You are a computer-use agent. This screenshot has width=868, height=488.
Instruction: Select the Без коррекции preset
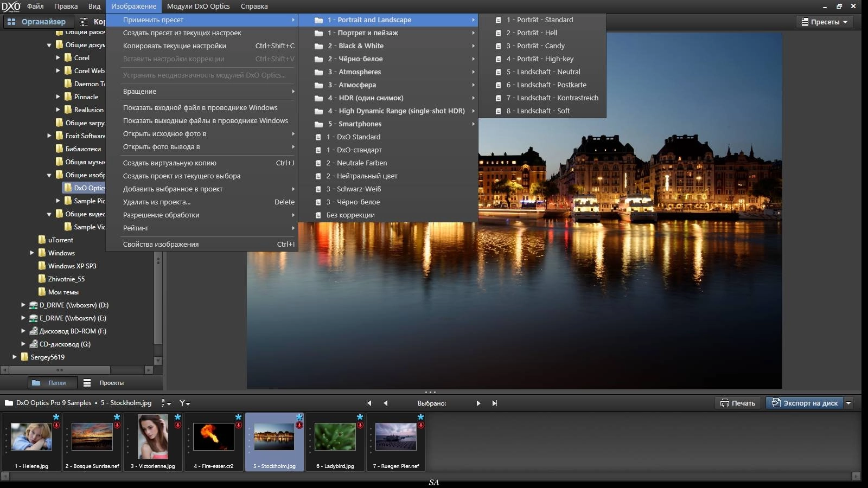pyautogui.click(x=388, y=215)
